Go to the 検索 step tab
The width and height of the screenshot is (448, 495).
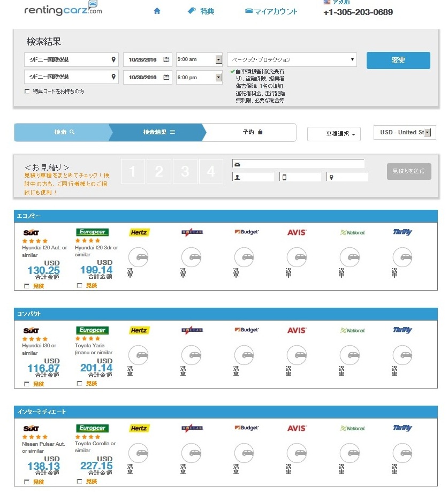coord(64,132)
